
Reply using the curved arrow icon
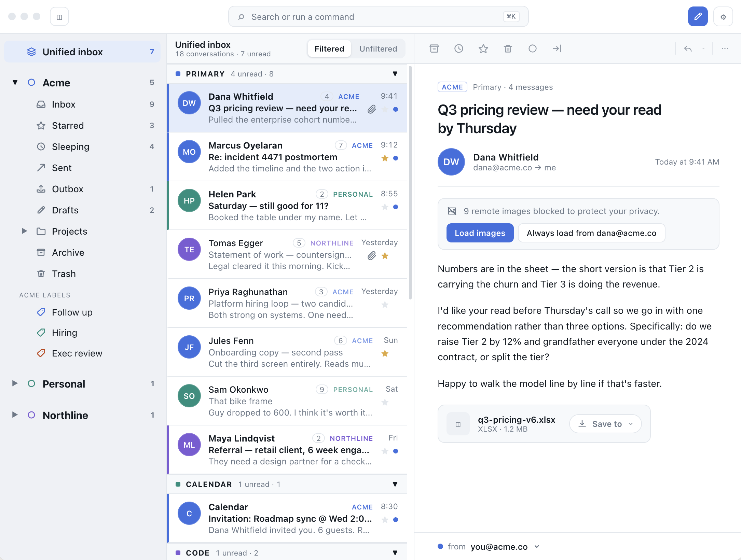click(688, 48)
